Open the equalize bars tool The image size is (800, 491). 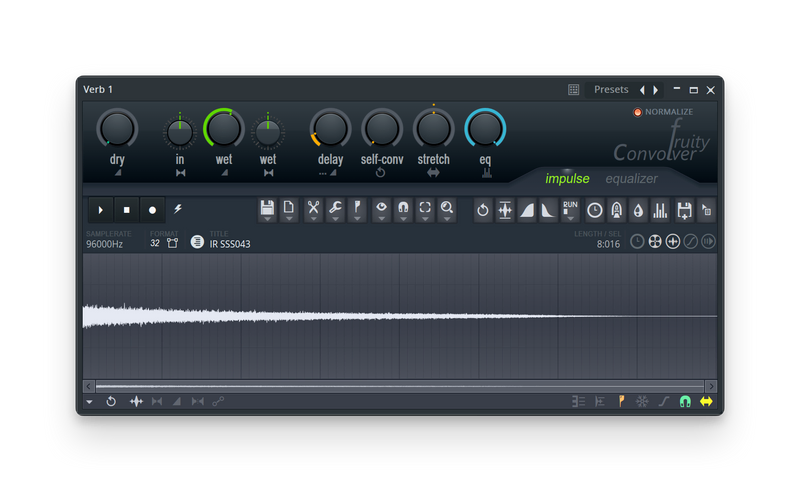(x=660, y=210)
